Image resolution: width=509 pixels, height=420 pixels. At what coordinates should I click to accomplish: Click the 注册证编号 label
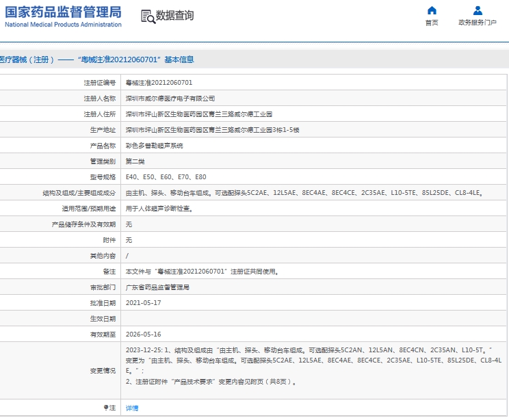[x=100, y=83]
